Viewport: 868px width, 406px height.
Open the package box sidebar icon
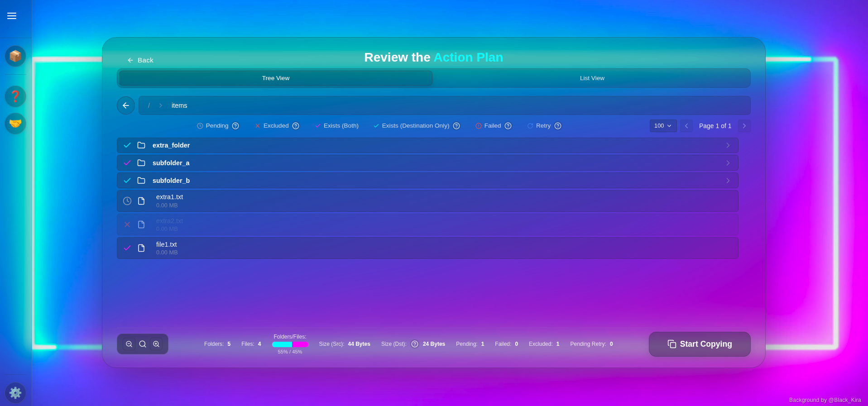pyautogui.click(x=15, y=56)
